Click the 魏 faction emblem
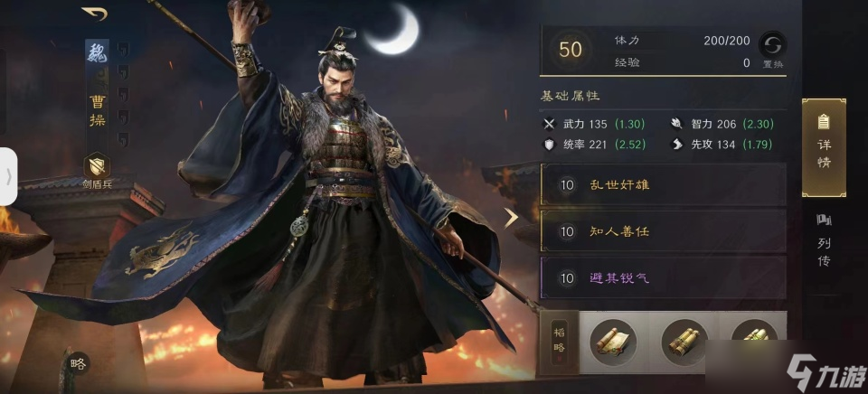868x394 pixels. 98,53
